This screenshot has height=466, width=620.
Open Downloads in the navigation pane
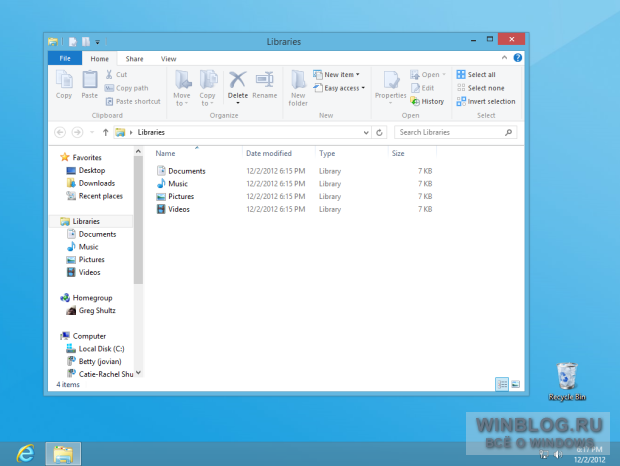tap(91, 183)
